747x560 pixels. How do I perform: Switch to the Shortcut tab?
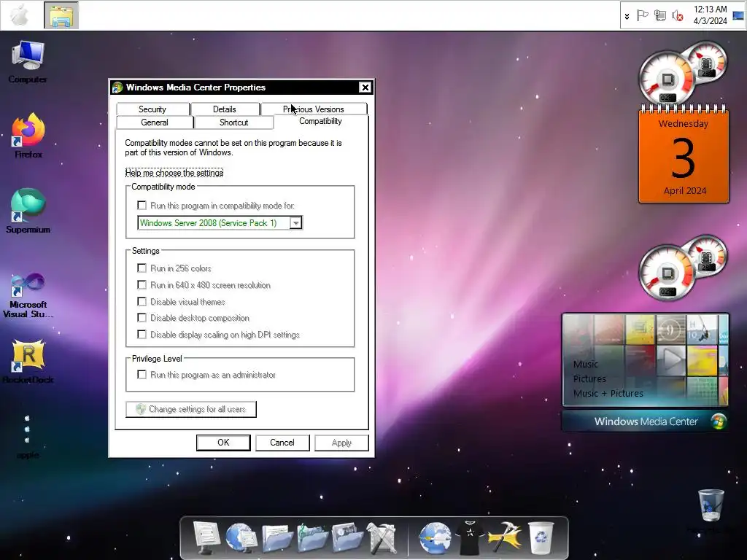click(x=234, y=122)
